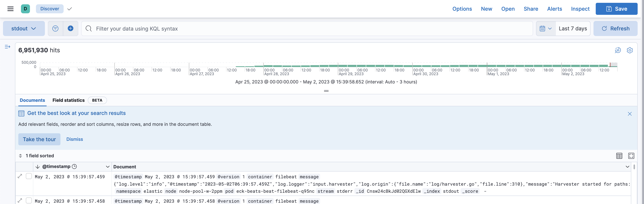Expand first document row details
644x204 pixels.
(20, 176)
